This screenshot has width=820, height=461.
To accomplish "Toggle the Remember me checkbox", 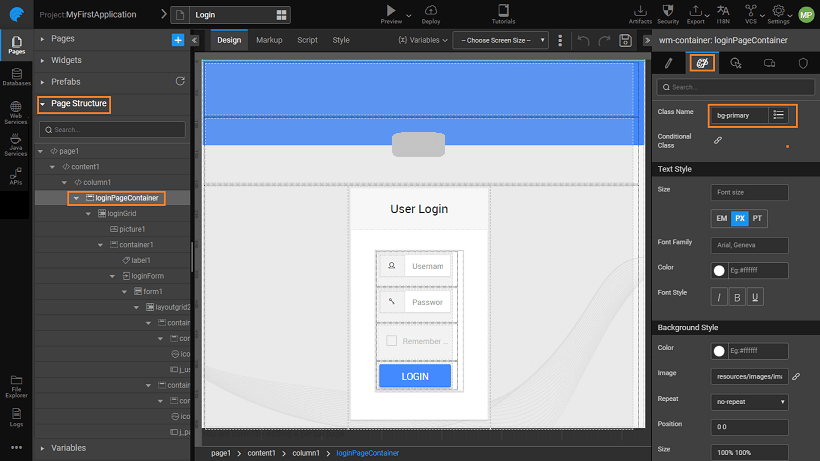I will coord(392,341).
